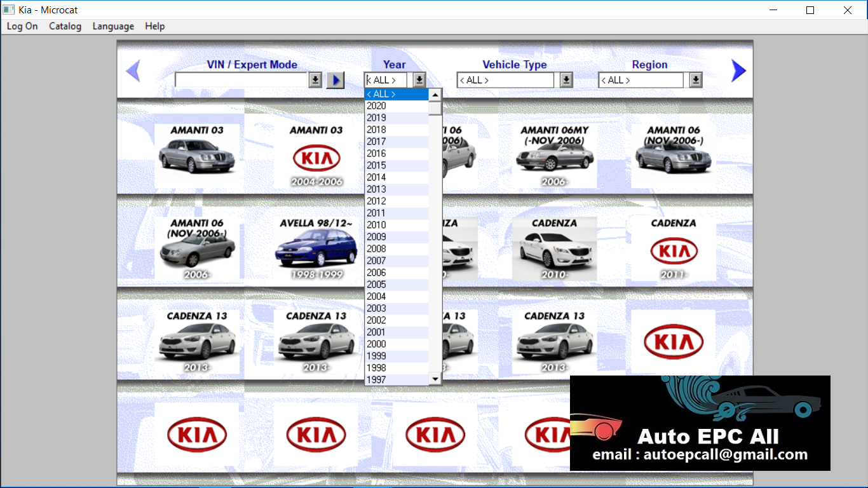Image resolution: width=868 pixels, height=488 pixels.
Task: Pick 2001 from the Year list
Action: [397, 332]
